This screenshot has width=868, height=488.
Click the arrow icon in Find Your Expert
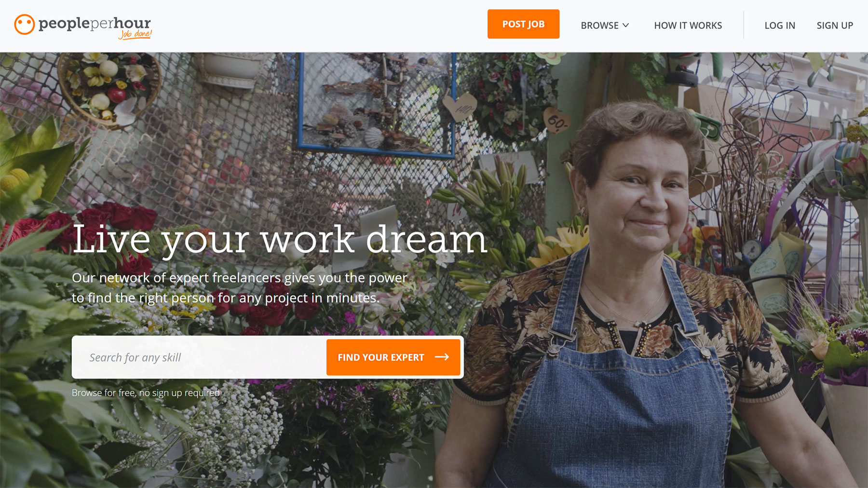click(x=442, y=357)
